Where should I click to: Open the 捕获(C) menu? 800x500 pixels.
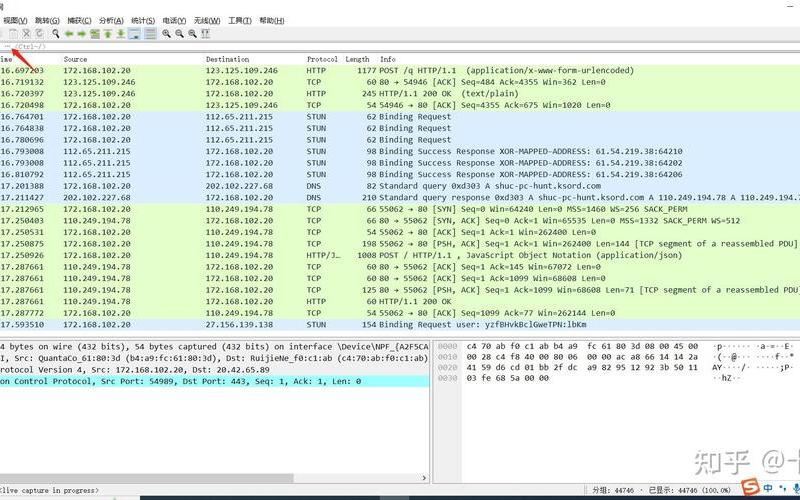coord(79,21)
